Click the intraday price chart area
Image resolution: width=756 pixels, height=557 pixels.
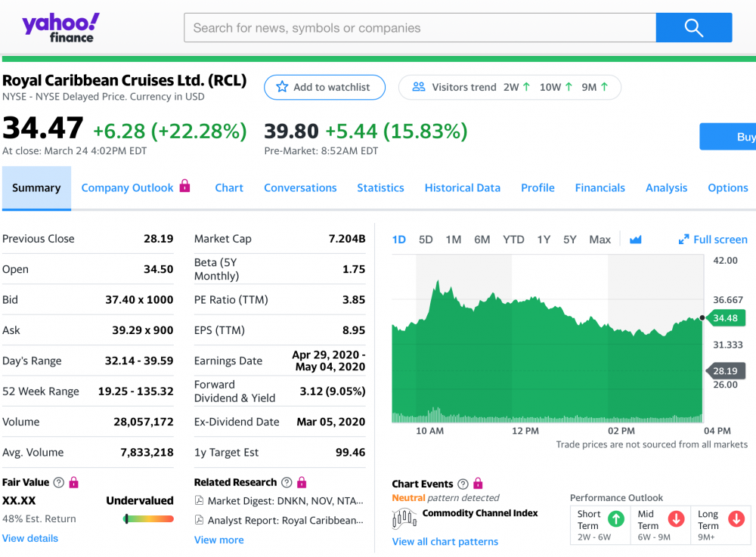547,339
